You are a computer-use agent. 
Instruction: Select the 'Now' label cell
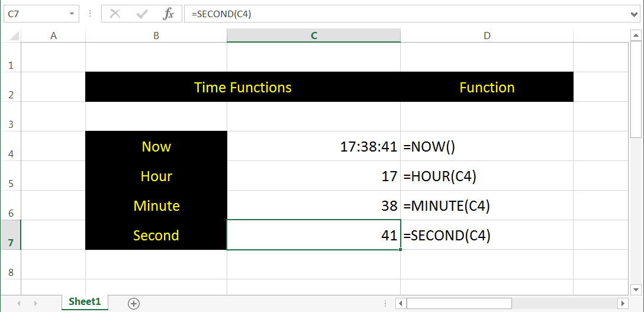(x=156, y=146)
